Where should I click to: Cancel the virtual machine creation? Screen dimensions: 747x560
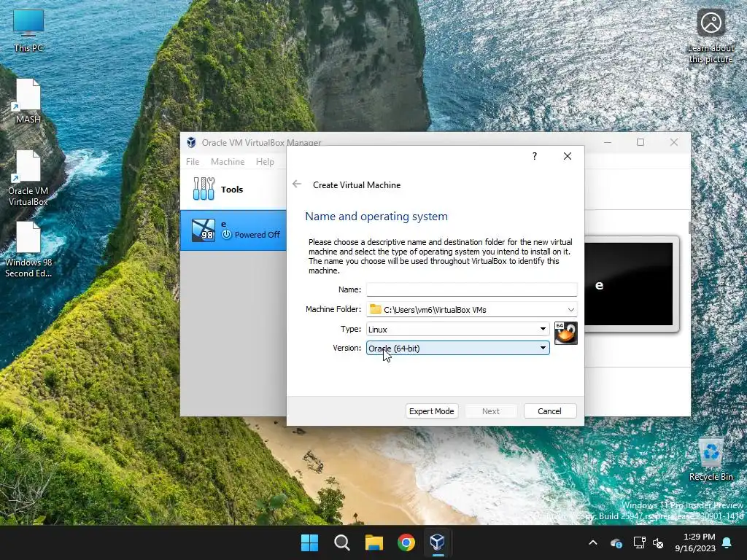550,411
